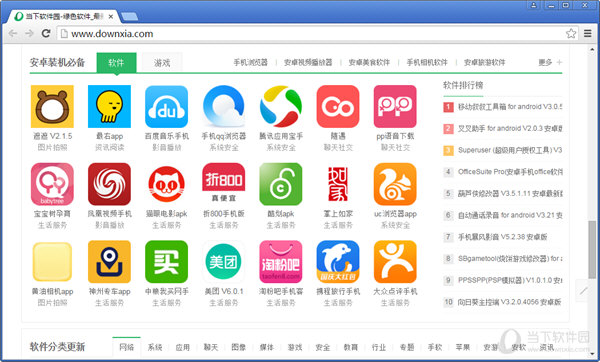The image size is (600, 362).
Task: Select the 安全 category tab
Action: pos(323,347)
